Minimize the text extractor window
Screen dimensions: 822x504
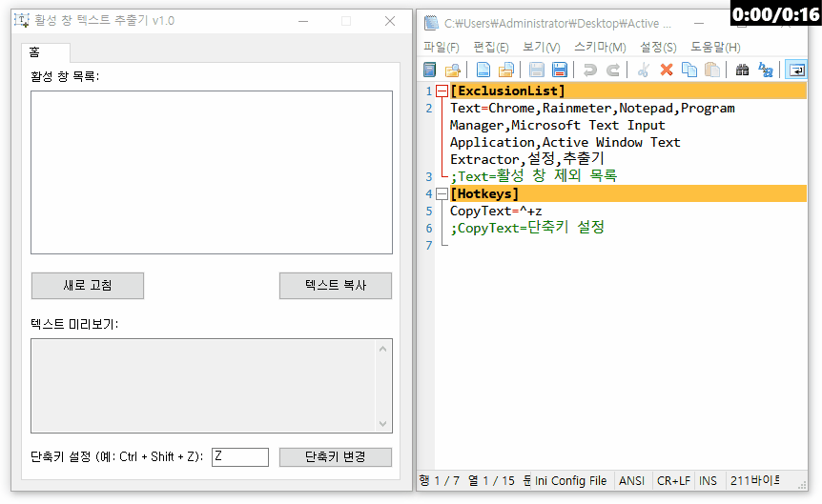[303, 21]
